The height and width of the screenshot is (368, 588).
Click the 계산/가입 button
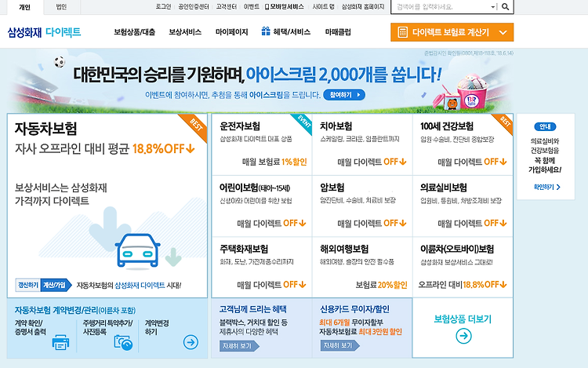[56, 286]
